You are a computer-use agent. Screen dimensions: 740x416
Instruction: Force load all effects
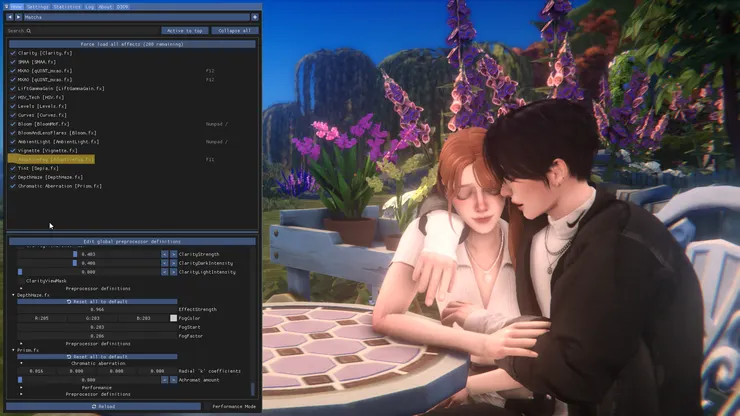click(x=132, y=44)
